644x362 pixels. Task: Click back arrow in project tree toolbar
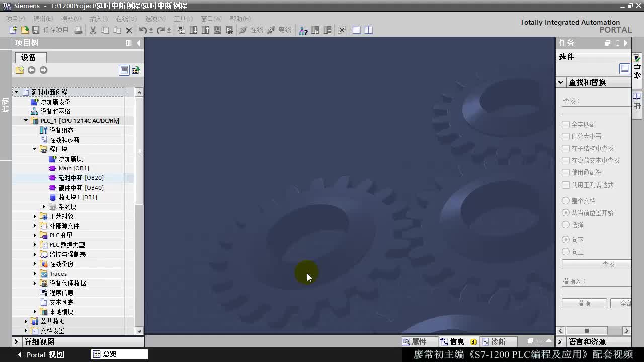point(31,70)
